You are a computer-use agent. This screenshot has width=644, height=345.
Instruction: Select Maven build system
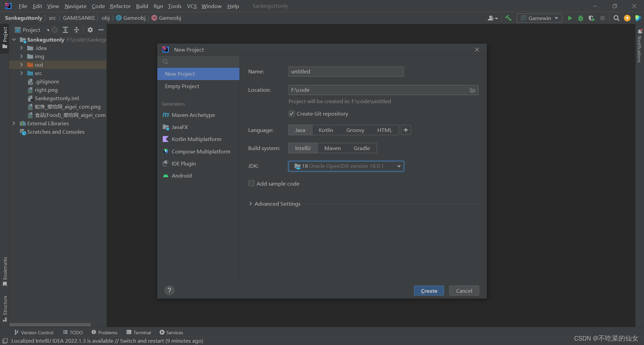pos(332,148)
